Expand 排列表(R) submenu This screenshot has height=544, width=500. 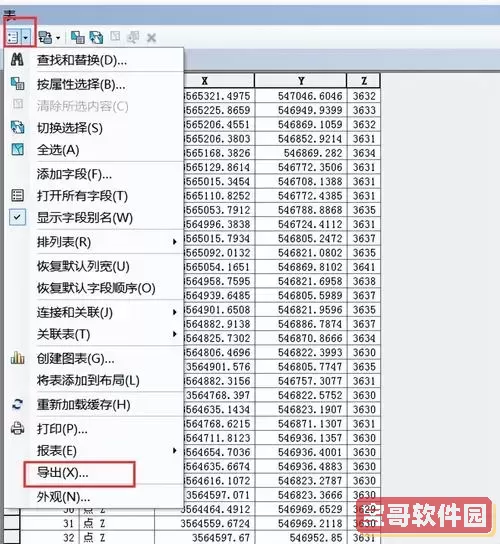tap(94, 242)
